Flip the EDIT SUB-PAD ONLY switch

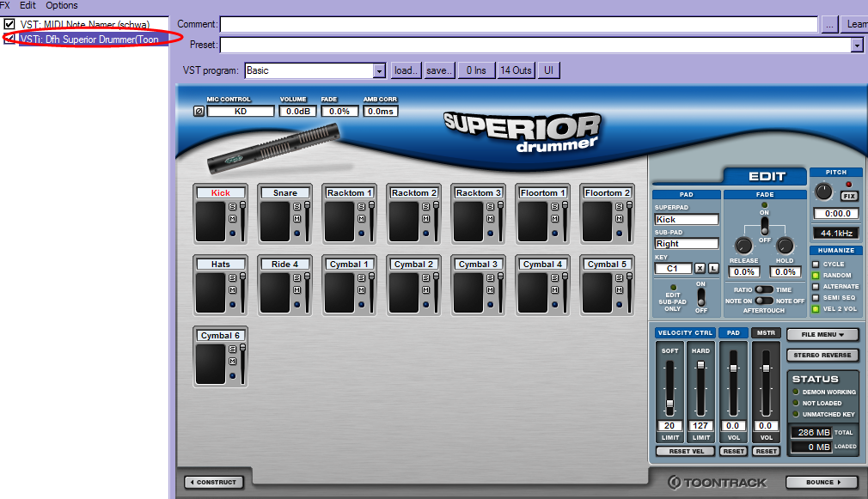coord(700,297)
